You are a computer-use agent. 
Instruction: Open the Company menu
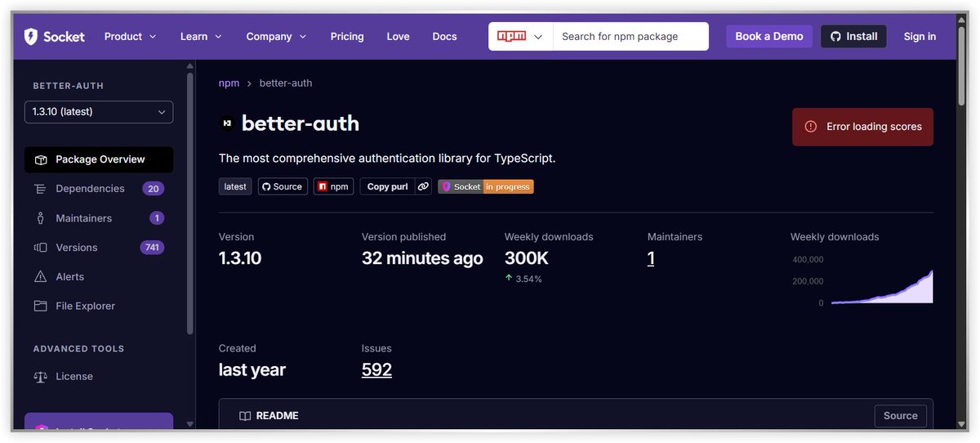(x=276, y=36)
